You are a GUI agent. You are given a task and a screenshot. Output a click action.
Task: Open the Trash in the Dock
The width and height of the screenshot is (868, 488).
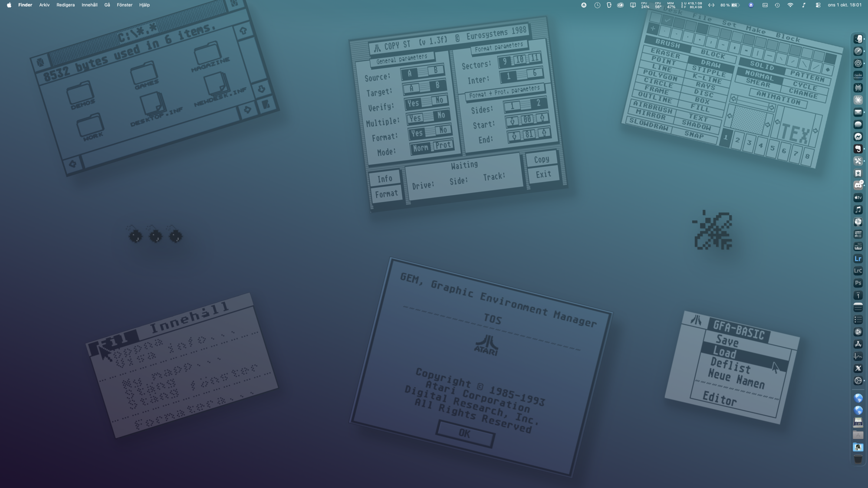858,459
